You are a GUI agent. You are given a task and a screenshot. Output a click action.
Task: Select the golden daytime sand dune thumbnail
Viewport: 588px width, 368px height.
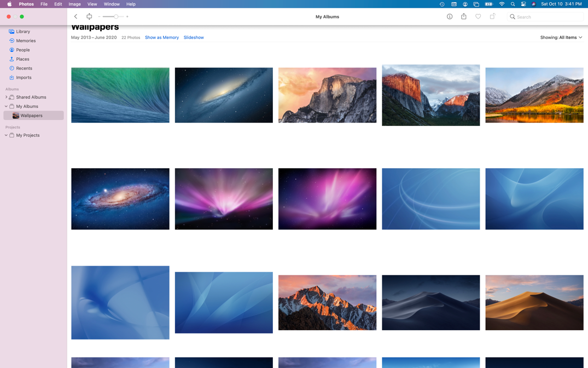534,303
